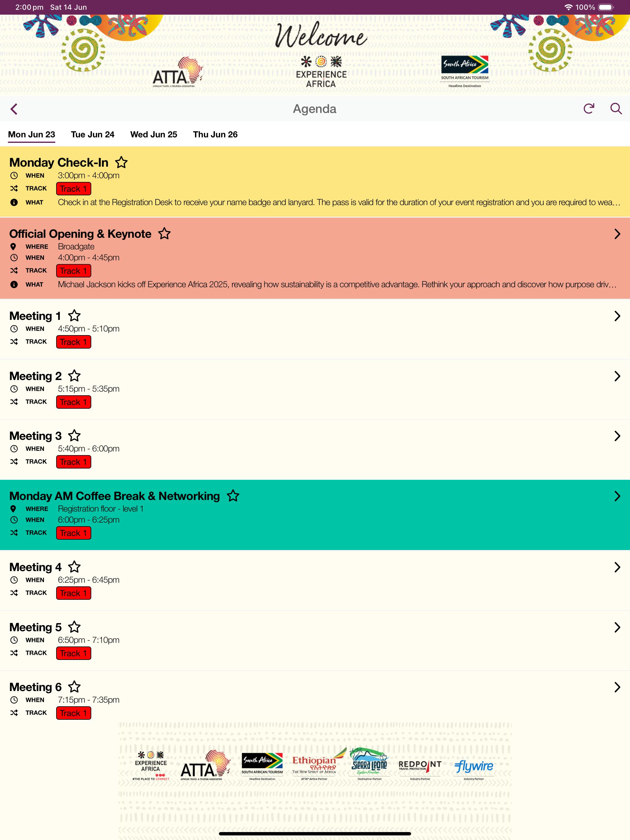Open Monday Check-In session title
Image resolution: width=630 pixels, height=840 pixels.
(59, 162)
